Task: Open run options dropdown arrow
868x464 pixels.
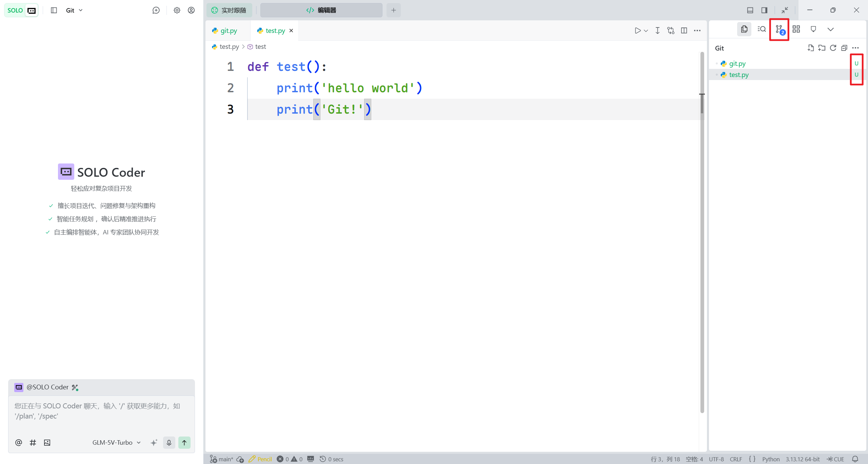Action: point(646,31)
